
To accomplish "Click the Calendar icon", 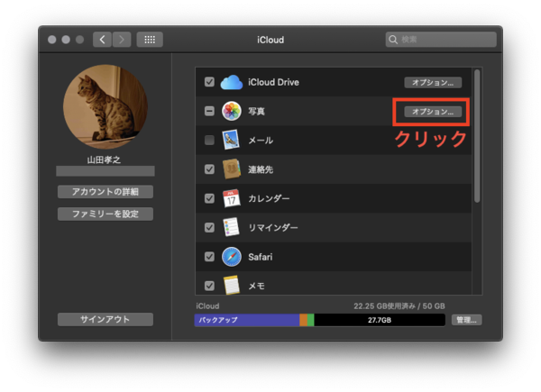I will point(232,198).
